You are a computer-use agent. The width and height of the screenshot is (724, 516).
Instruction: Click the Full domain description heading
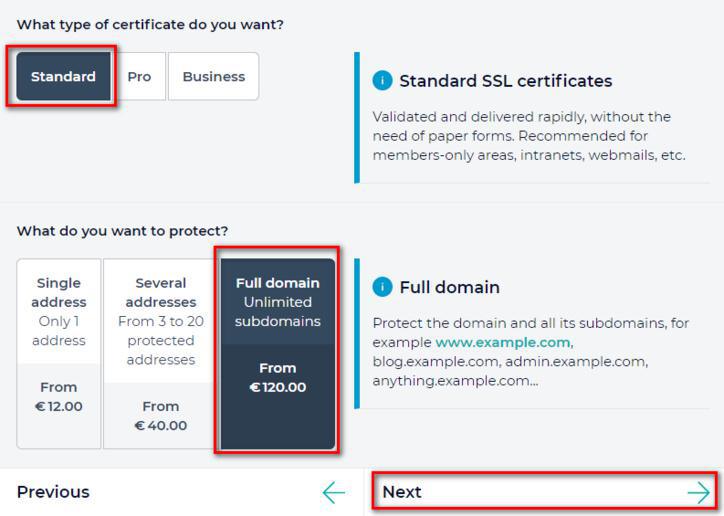pos(449,287)
